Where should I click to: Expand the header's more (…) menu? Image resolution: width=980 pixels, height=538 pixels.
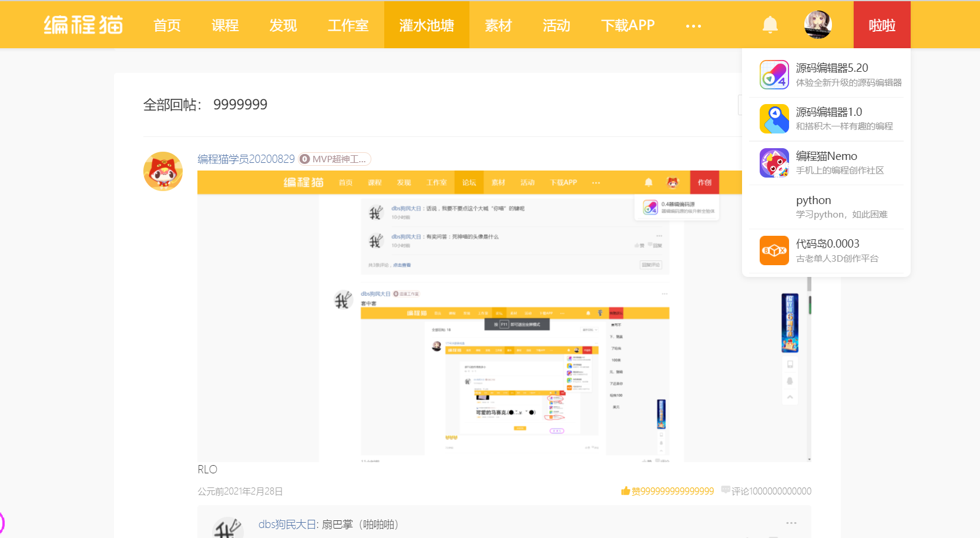(693, 26)
